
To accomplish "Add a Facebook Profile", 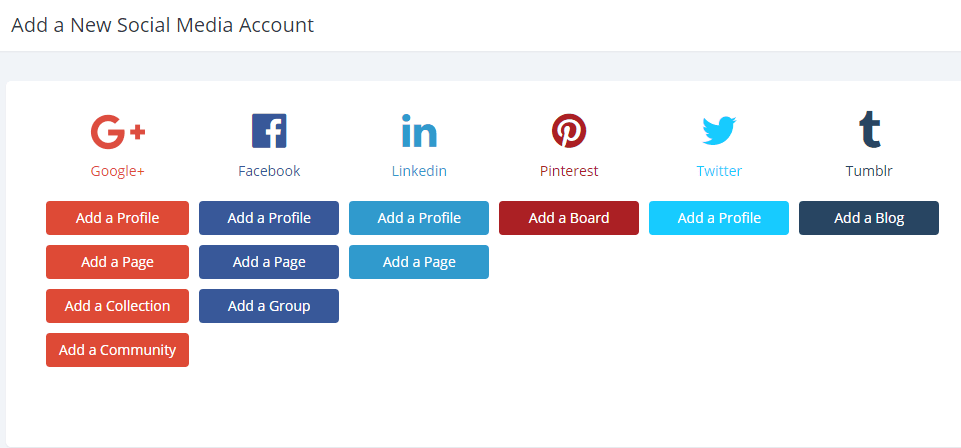I will click(269, 218).
